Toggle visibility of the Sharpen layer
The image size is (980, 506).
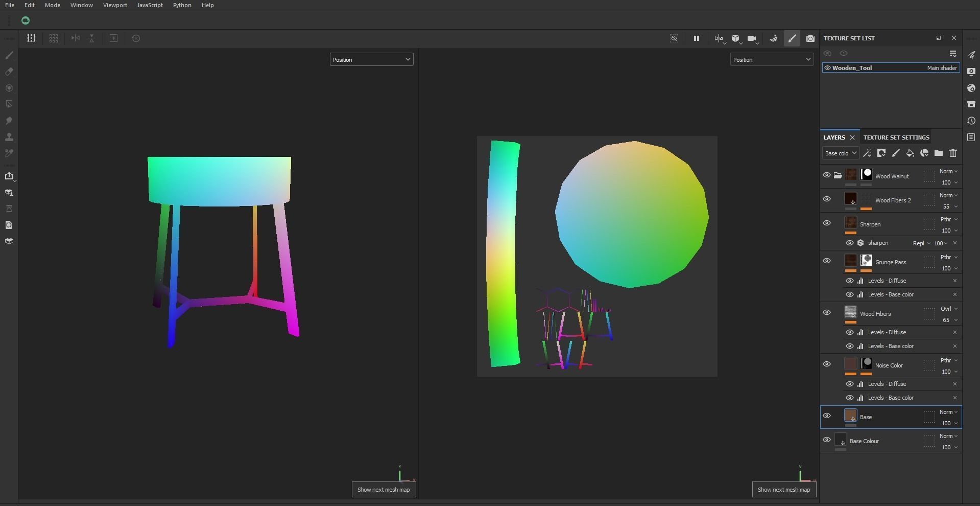(x=827, y=223)
